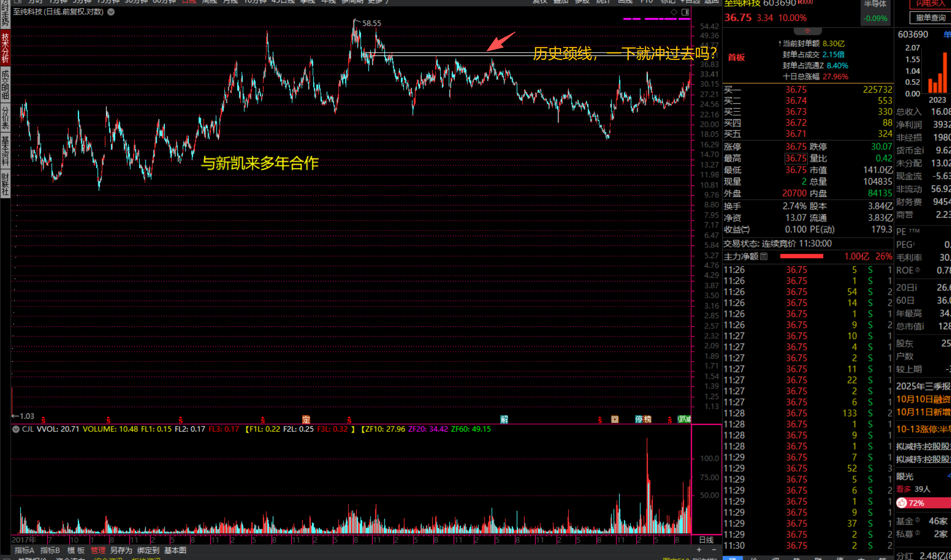Zoom in chart with plus icon

pyautogui.click(x=699, y=550)
